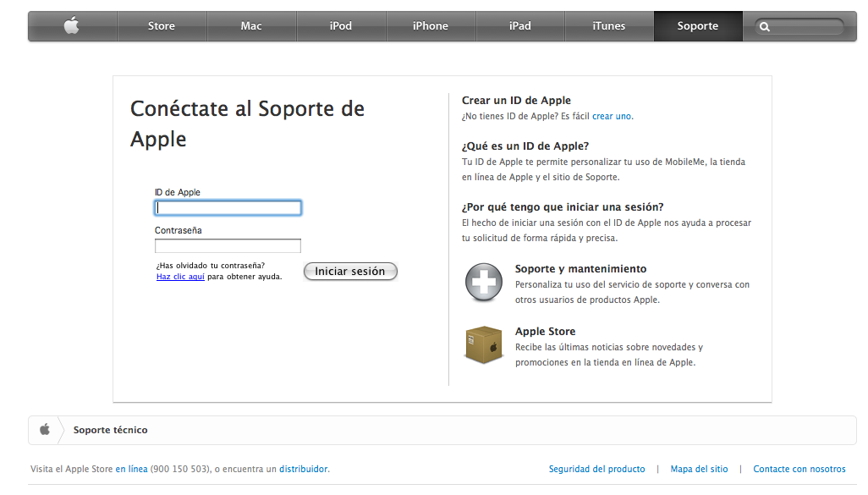The width and height of the screenshot is (868, 495).
Task: Click the ¿Has olvidado tu contraseña? text
Action: (x=211, y=265)
